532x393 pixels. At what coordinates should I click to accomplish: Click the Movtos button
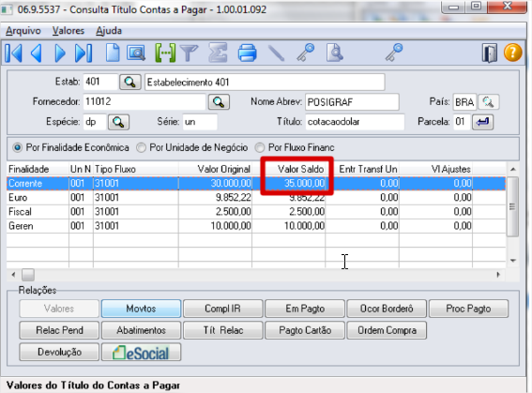tap(141, 309)
